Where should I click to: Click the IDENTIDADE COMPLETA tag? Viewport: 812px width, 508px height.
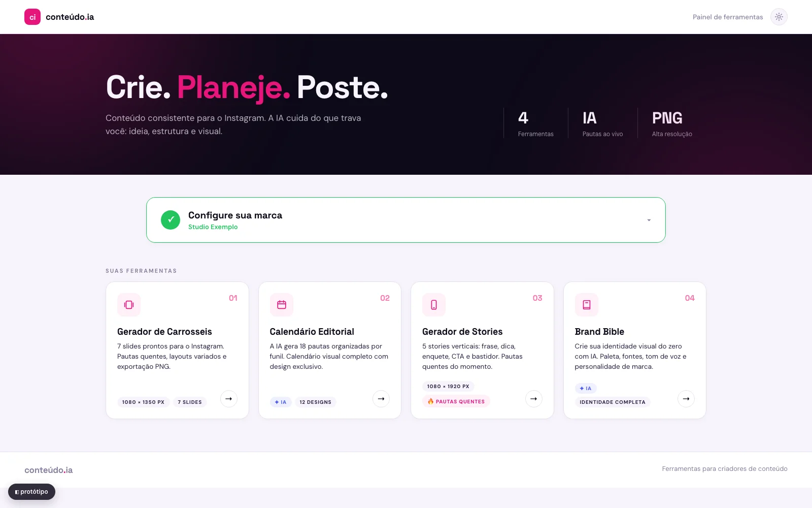613,402
